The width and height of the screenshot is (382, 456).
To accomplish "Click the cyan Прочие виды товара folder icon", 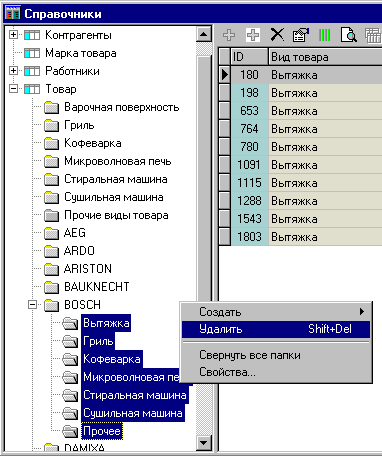I will (52, 215).
